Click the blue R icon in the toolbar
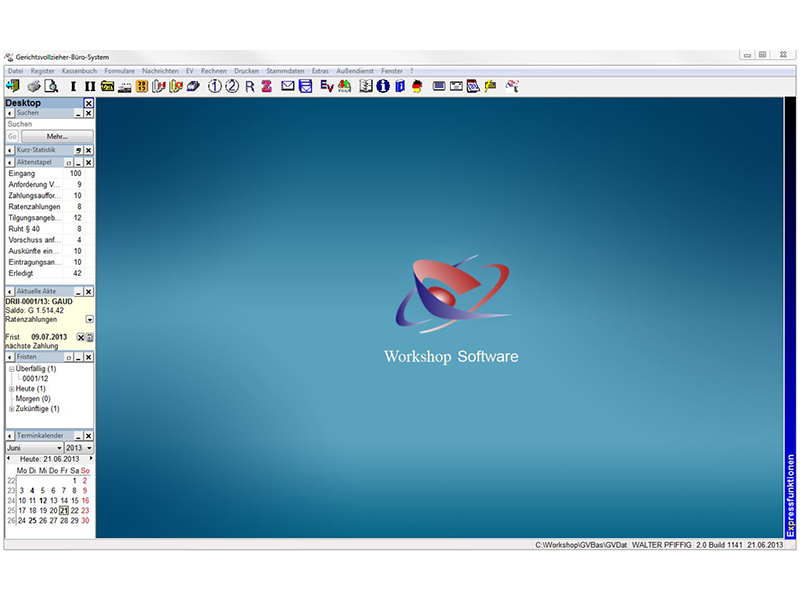This screenshot has height=600, width=800. (250, 87)
